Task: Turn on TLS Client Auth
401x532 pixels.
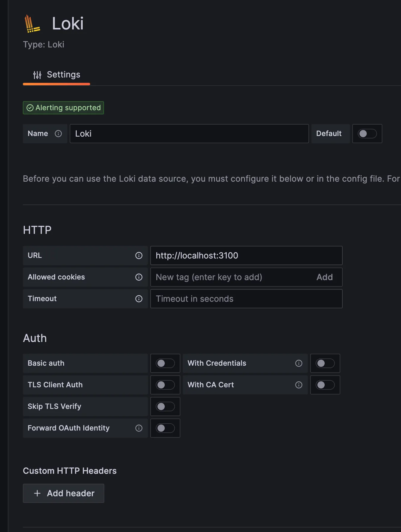Action: (165, 385)
